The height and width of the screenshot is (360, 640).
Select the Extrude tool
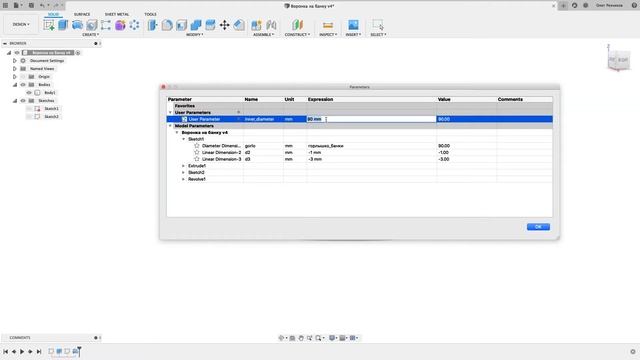(63, 25)
